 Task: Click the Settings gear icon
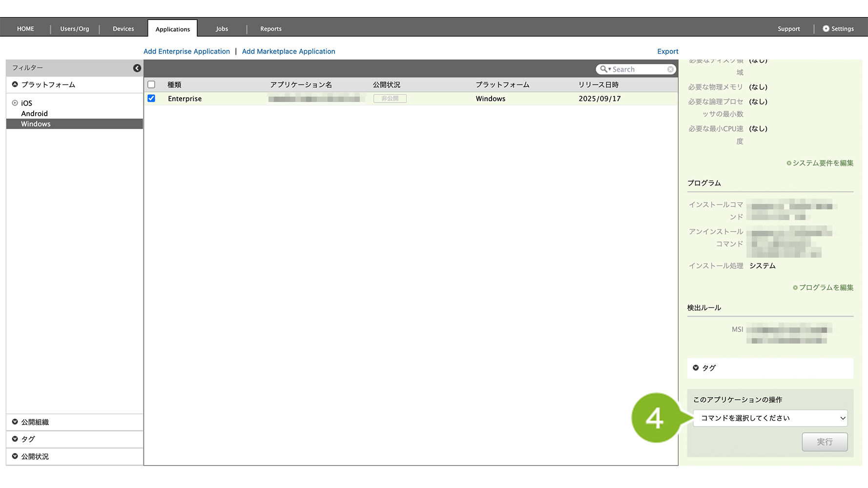(826, 29)
